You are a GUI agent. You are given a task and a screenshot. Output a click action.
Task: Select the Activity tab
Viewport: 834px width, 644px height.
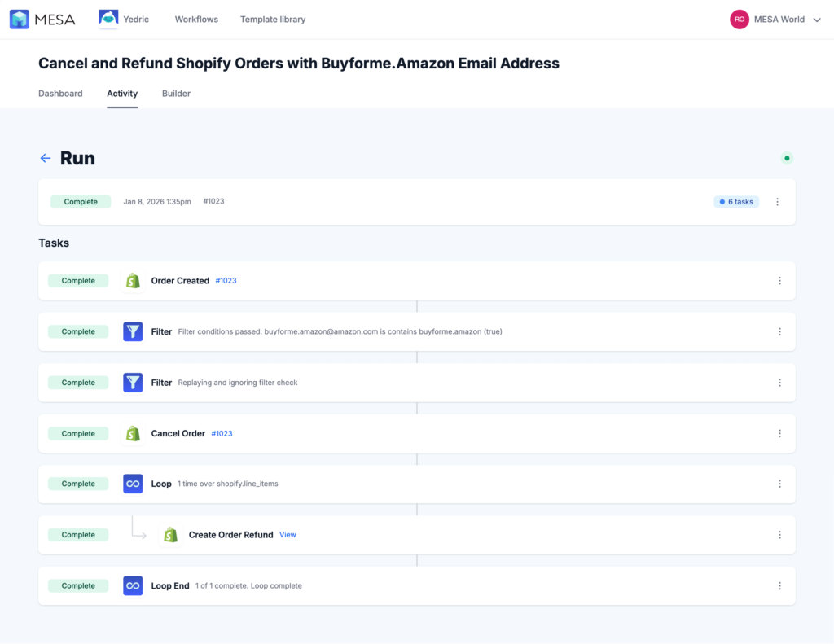point(122,94)
